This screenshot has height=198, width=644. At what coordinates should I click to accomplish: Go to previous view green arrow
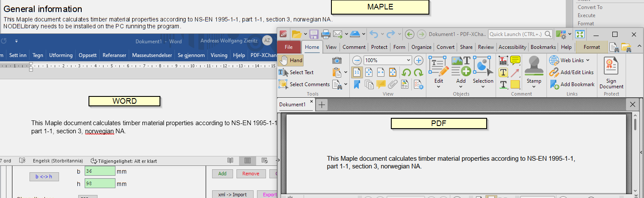(409, 34)
